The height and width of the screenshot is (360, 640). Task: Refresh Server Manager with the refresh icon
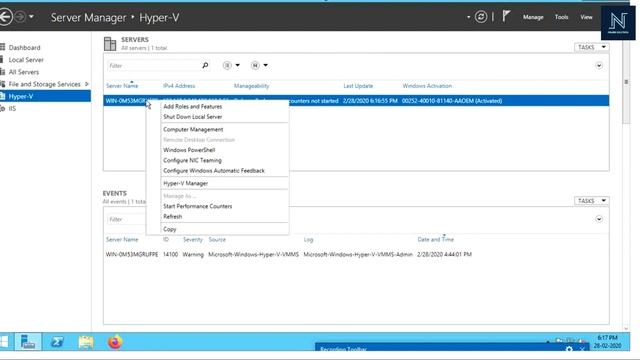pos(481,17)
